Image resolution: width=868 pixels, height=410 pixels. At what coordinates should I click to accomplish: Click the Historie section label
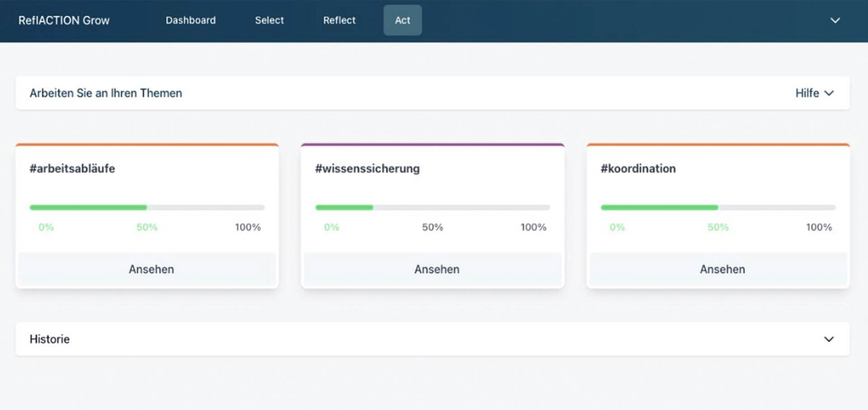pyautogui.click(x=50, y=339)
